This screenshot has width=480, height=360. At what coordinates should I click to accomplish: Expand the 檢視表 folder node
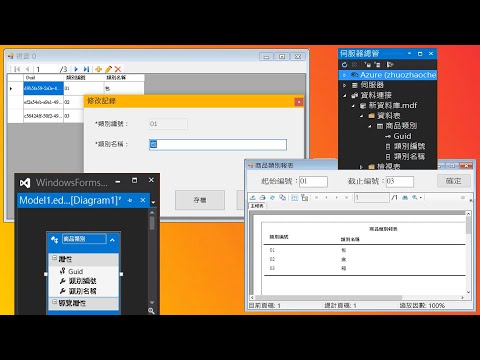click(361, 166)
